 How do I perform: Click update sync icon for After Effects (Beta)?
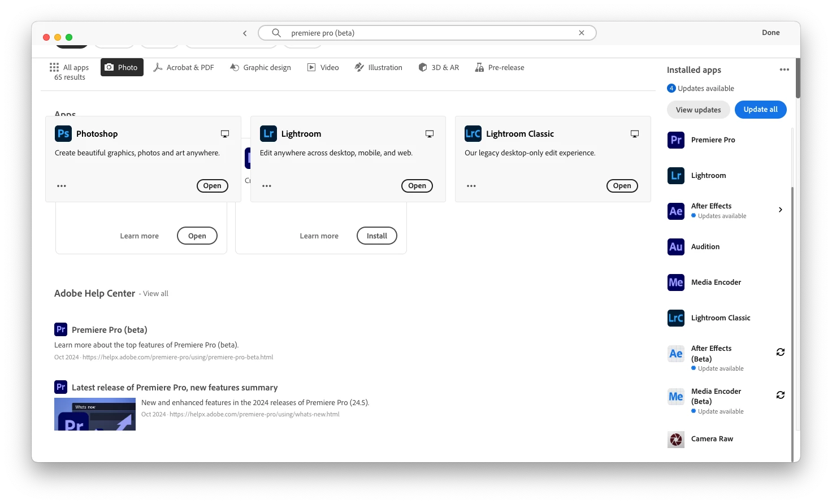pyautogui.click(x=781, y=352)
